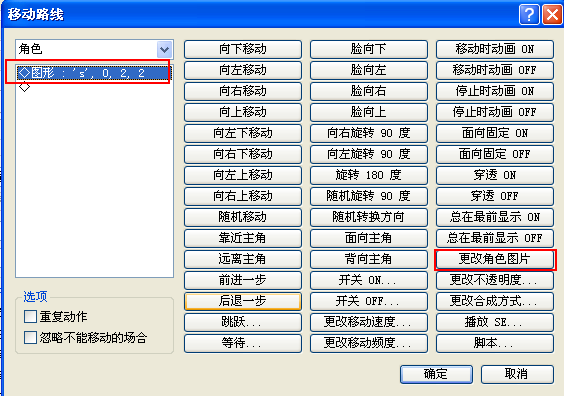Set 面向固定 OFF
This screenshot has width=564, height=396.
tap(495, 154)
